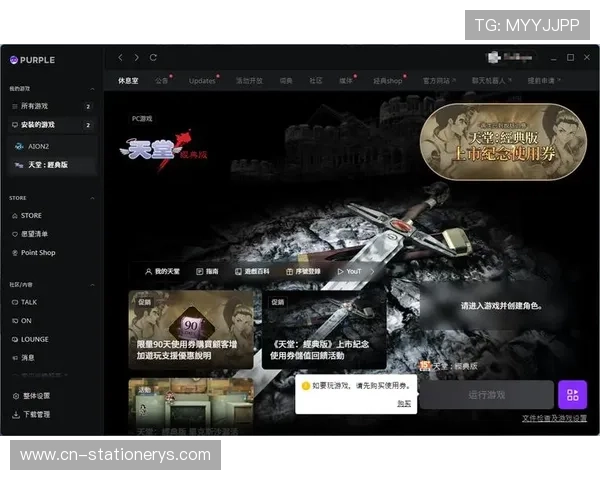The width and height of the screenshot is (600, 480).
Task: Go forward with the right arrow
Action: tap(137, 57)
